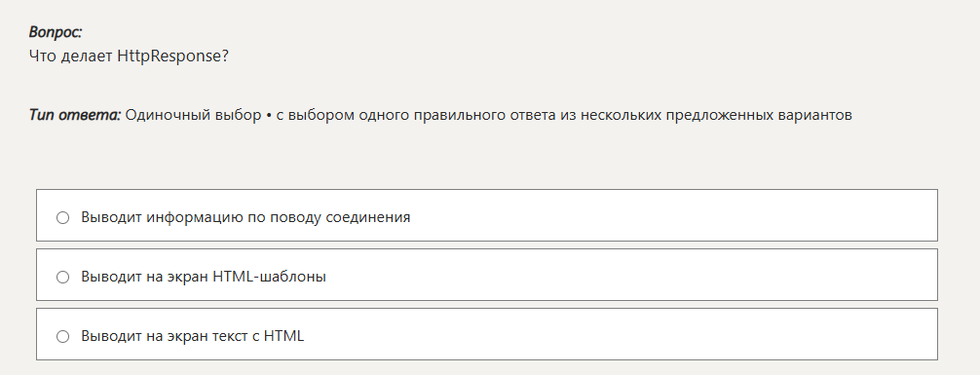Click the 'Вопрос:' heading
The height and width of the screenshot is (375, 980).
(x=55, y=32)
